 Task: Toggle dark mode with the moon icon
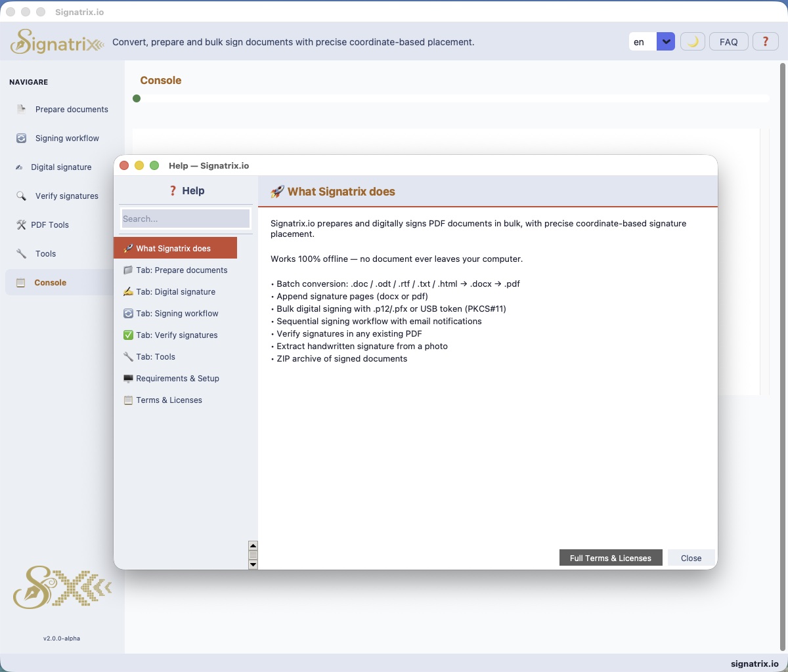point(692,42)
